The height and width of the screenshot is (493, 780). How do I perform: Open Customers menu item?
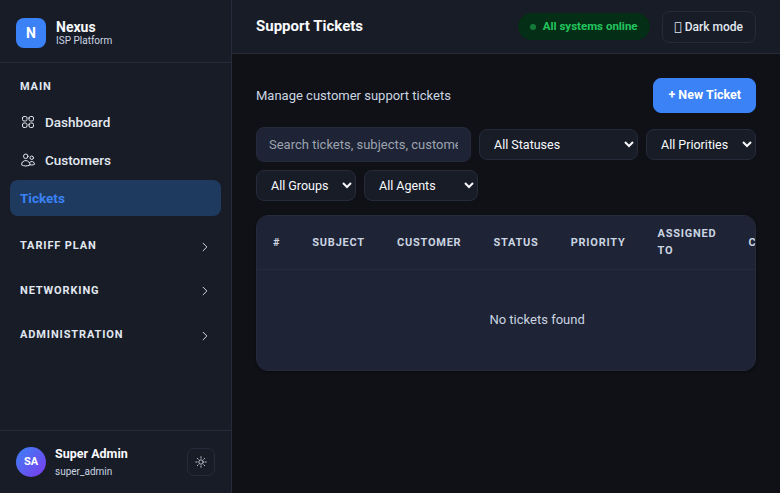115,161
